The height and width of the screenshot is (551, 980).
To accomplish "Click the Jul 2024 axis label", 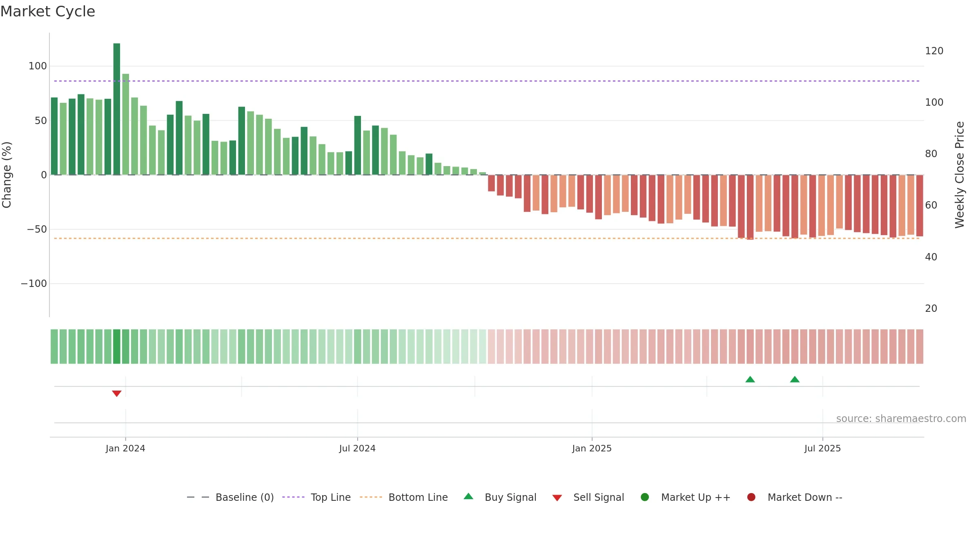I will (x=357, y=448).
